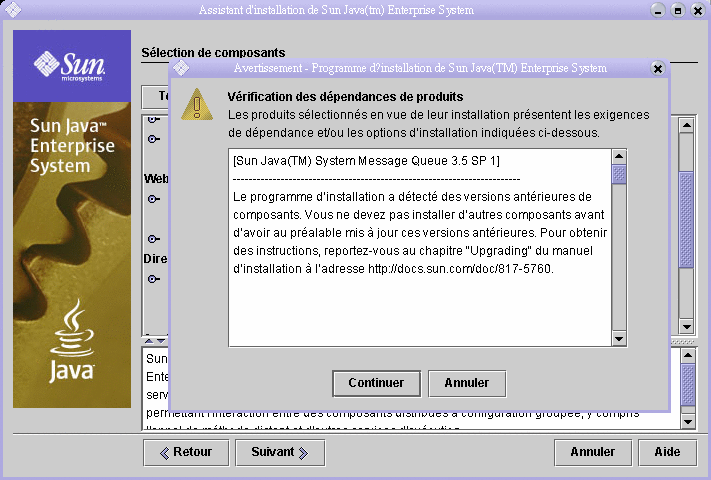Open Aide help
The height and width of the screenshot is (480, 711).
pyautogui.click(x=667, y=452)
